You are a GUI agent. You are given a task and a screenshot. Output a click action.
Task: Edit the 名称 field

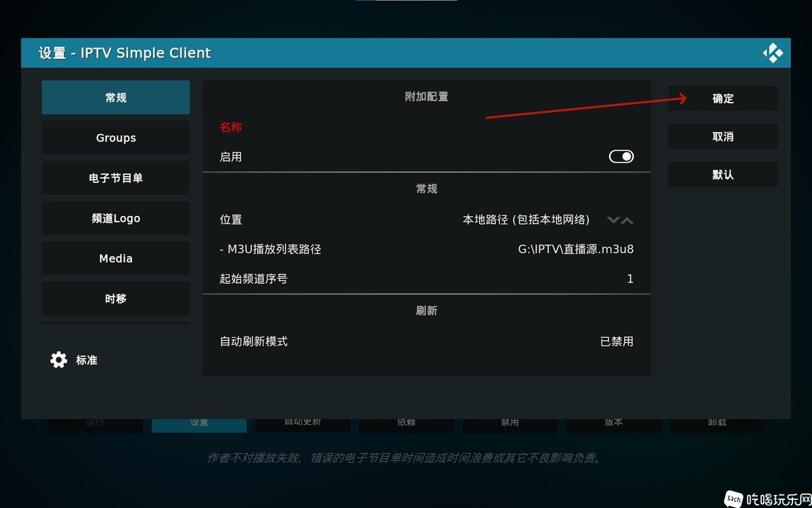427,127
